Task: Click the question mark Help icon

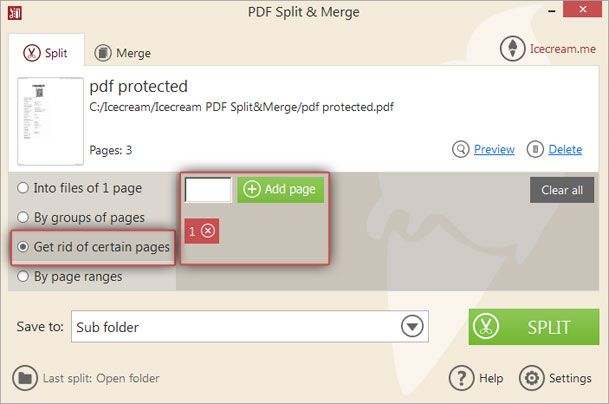Action: pos(461,378)
